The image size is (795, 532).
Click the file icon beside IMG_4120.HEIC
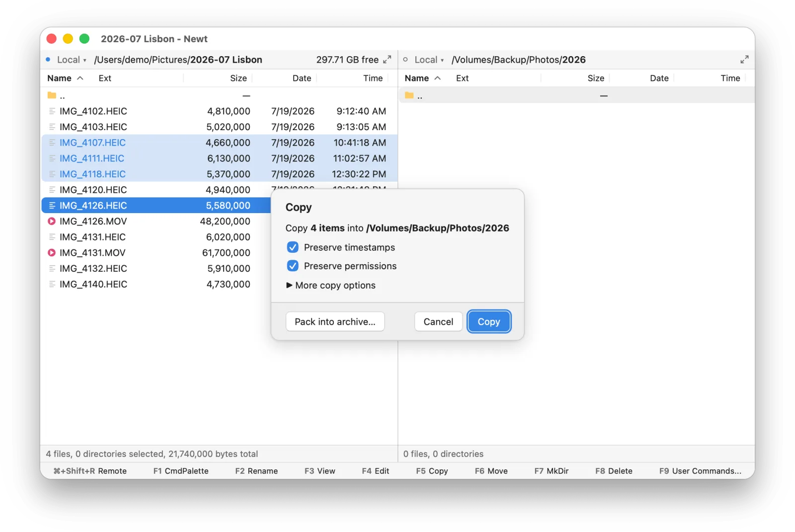52,190
